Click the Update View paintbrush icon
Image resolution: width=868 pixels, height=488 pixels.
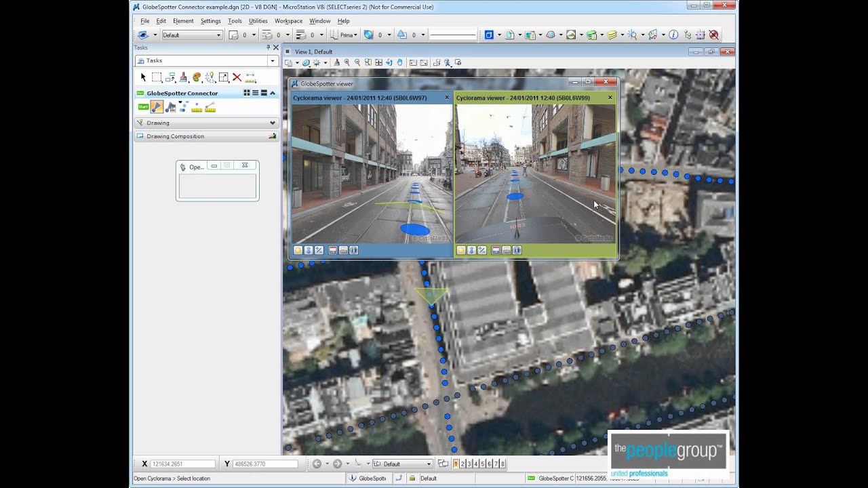pyautogui.click(x=336, y=62)
